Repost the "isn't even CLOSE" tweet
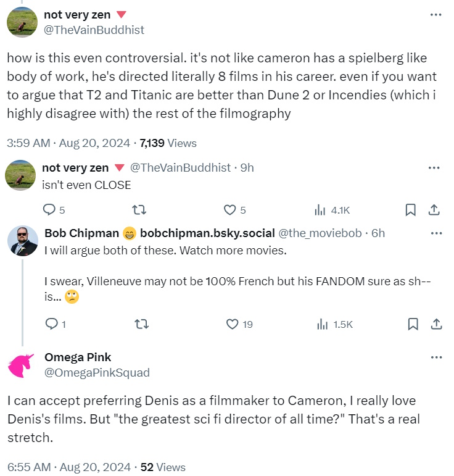Screen dimensions: 454x476 pos(139,211)
